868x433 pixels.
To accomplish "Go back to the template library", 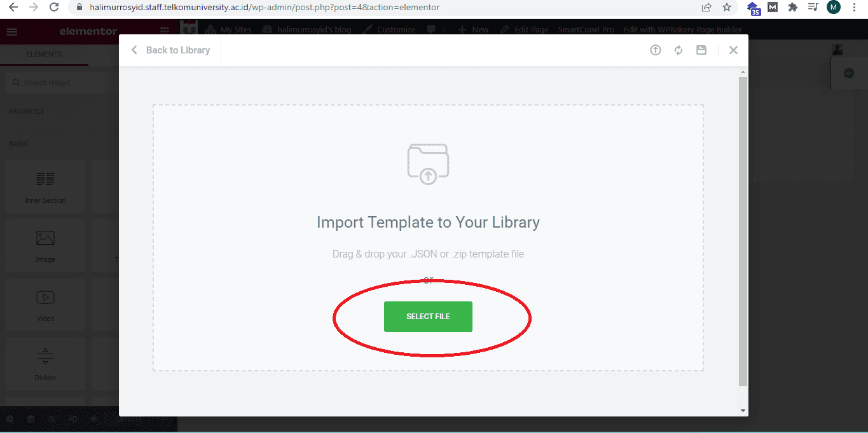I will point(170,50).
